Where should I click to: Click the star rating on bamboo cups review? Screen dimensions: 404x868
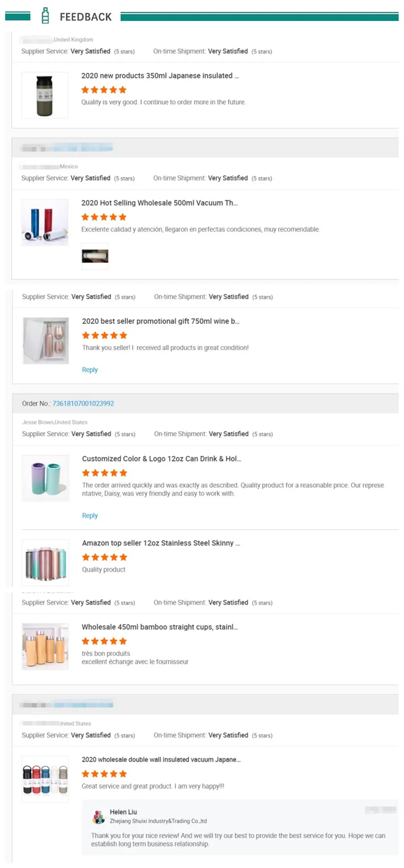click(104, 641)
